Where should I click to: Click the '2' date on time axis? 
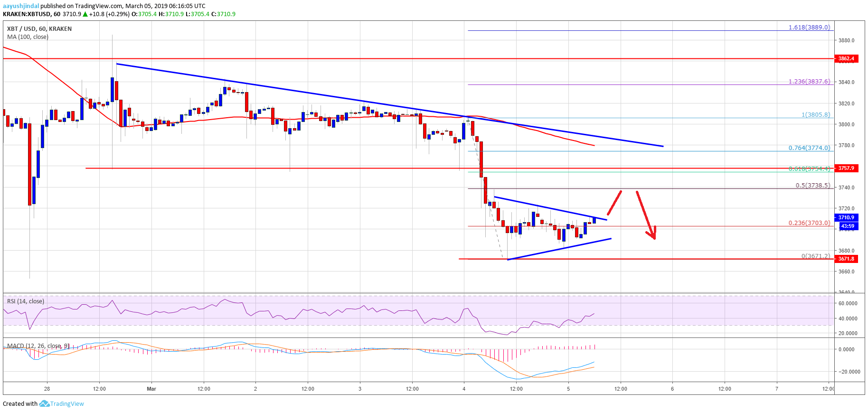255,389
